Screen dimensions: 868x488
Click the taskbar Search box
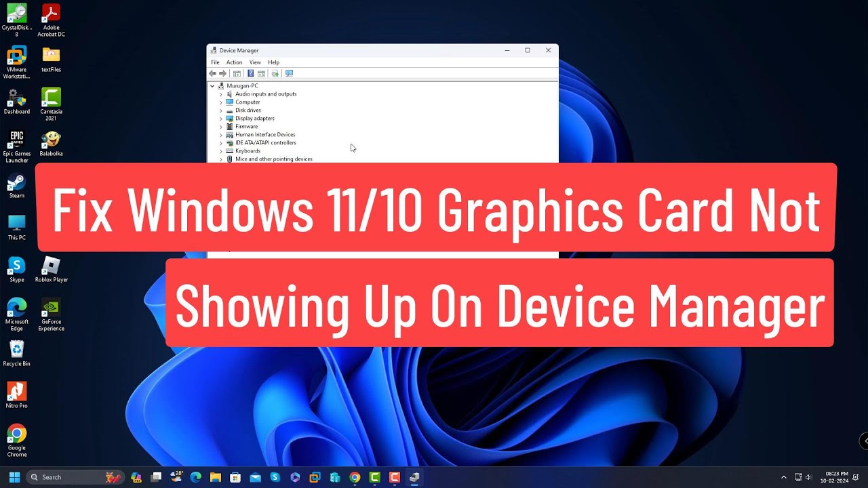click(x=77, y=477)
